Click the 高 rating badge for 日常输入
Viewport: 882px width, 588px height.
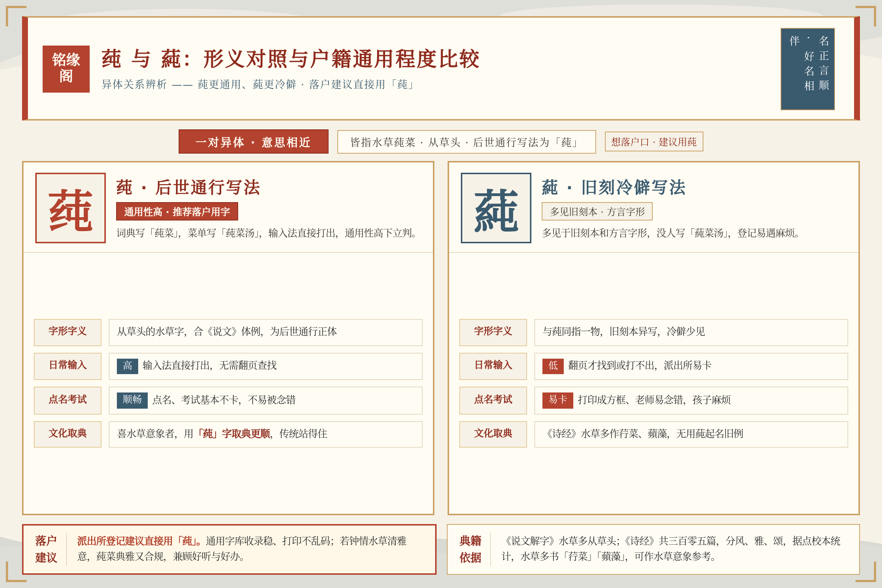(128, 366)
